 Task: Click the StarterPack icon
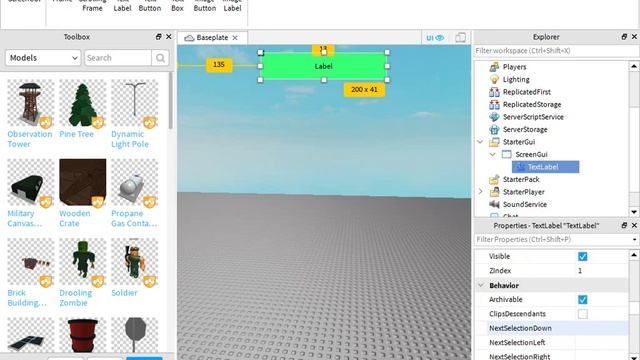click(x=494, y=179)
